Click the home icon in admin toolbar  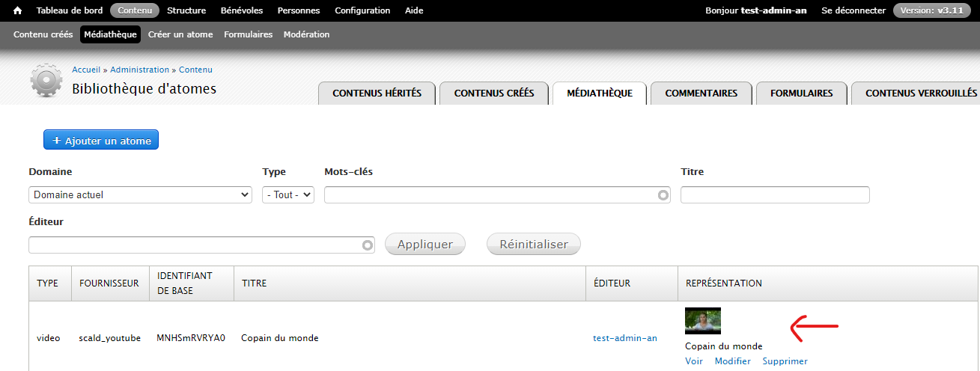click(18, 10)
